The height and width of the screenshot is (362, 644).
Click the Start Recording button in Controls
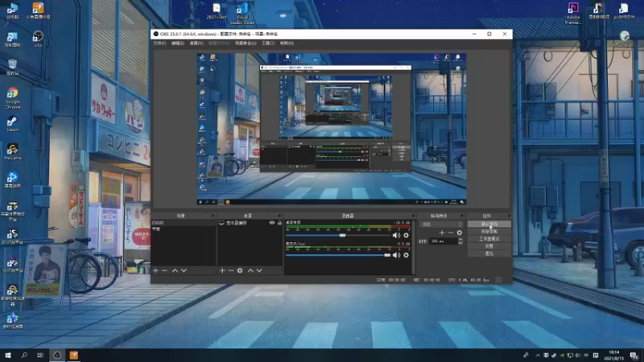click(x=489, y=232)
